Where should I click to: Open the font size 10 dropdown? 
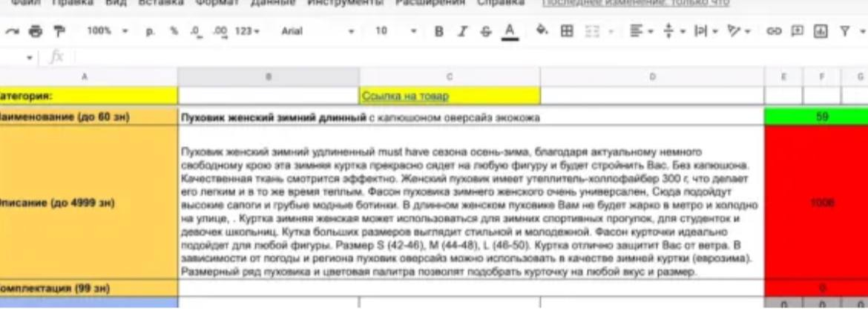[x=395, y=31]
